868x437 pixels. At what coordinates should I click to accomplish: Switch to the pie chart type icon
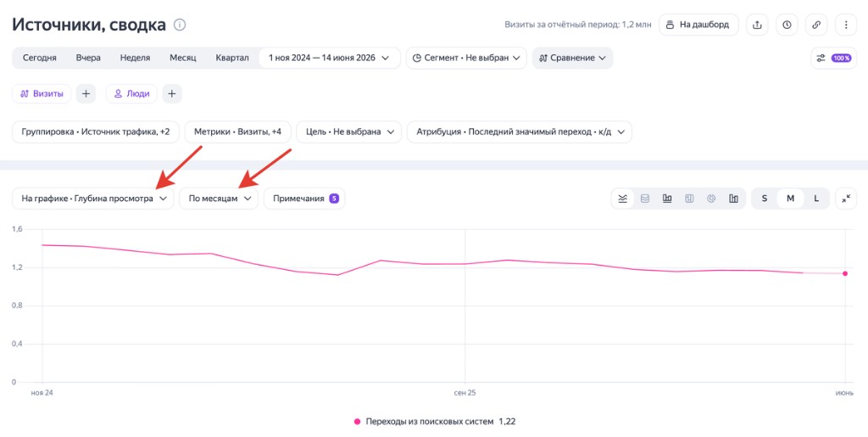pos(711,199)
